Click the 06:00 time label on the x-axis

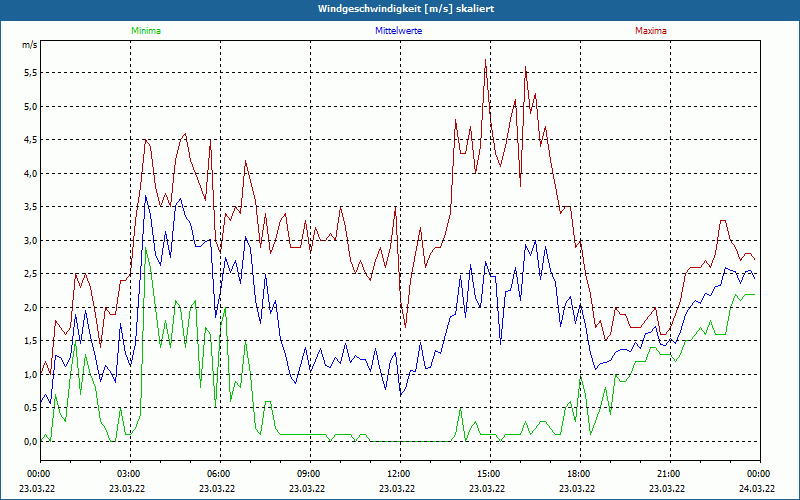[220, 474]
